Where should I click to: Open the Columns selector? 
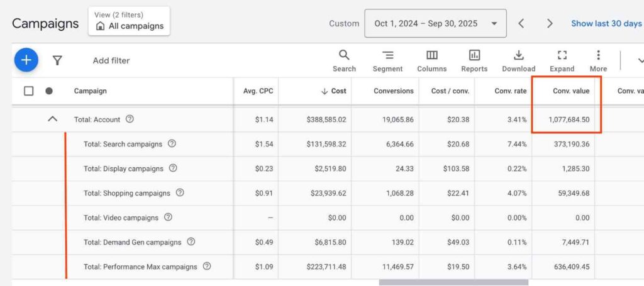click(431, 61)
